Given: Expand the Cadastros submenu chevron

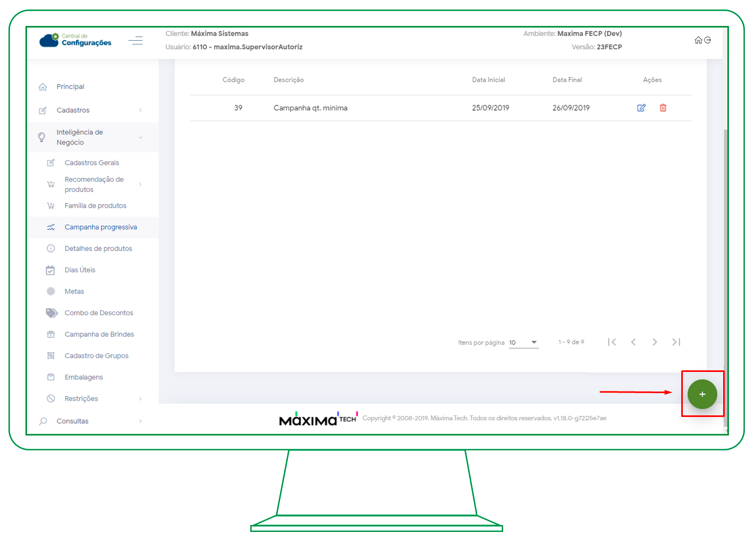Looking at the screenshot, I should (x=140, y=111).
